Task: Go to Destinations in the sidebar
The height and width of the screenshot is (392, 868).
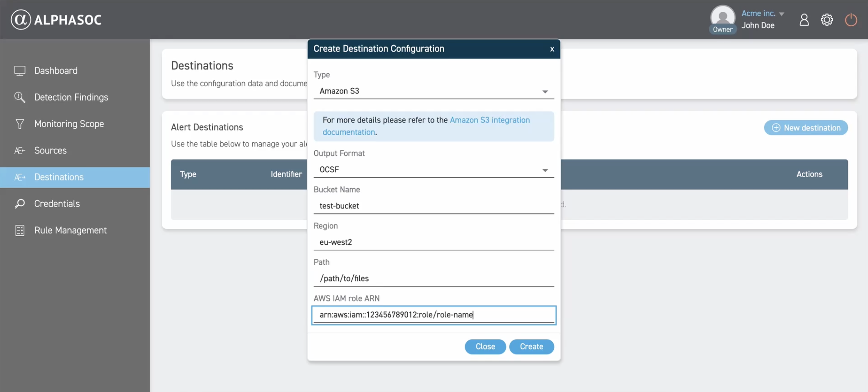Action: click(x=59, y=177)
